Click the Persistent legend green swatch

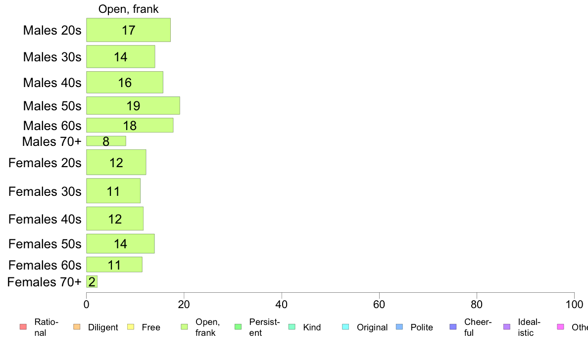click(238, 327)
